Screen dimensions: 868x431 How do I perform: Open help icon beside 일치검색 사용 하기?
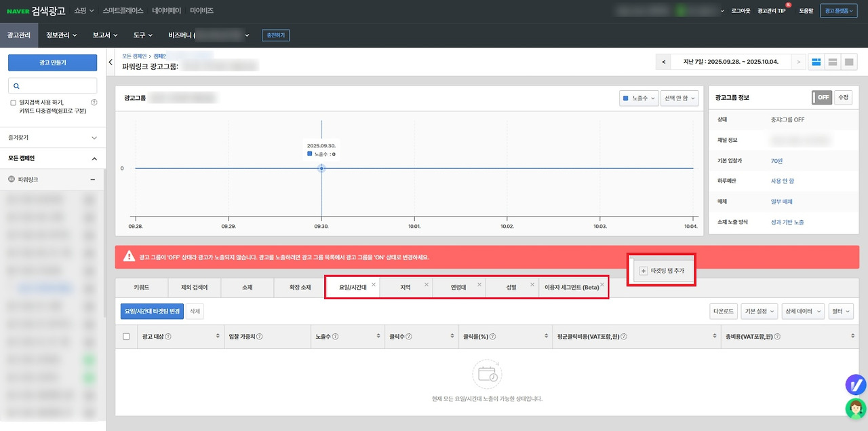tap(94, 102)
